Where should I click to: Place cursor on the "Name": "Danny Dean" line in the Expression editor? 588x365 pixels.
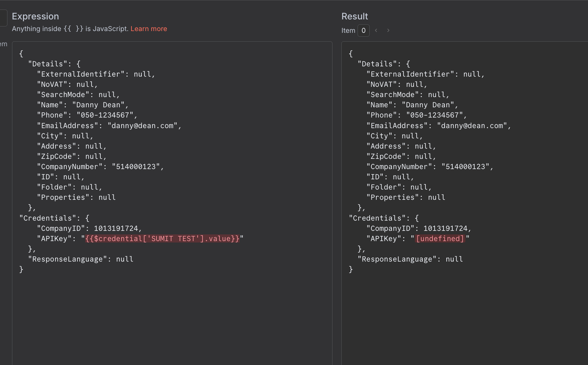click(x=83, y=105)
